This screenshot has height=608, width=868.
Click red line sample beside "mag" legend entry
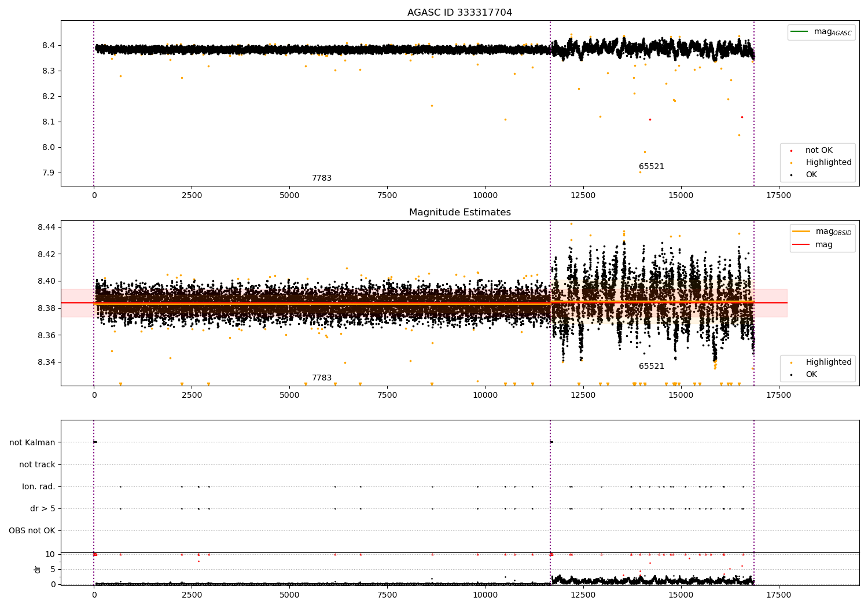(x=801, y=245)
